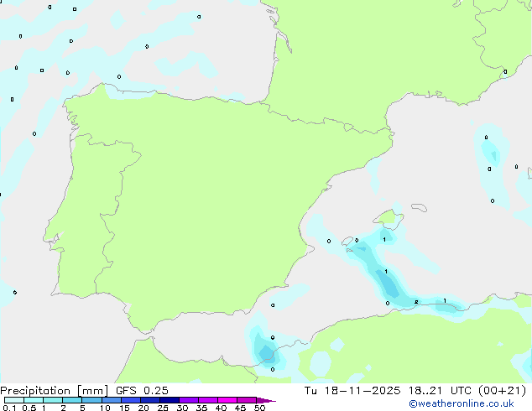Select the 45–50 mm legend color swatch
532x411 pixels.
coord(247,400)
